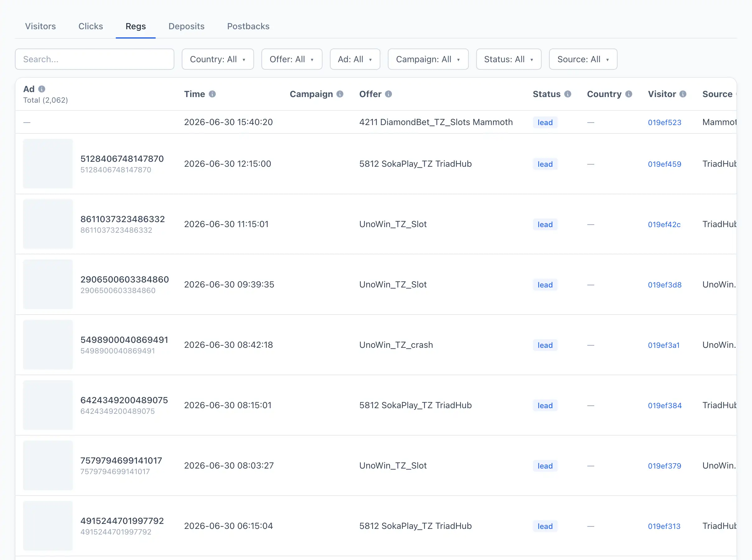Image resolution: width=752 pixels, height=560 pixels.
Task: Open visitor link 019ef3d8
Action: pos(665,285)
